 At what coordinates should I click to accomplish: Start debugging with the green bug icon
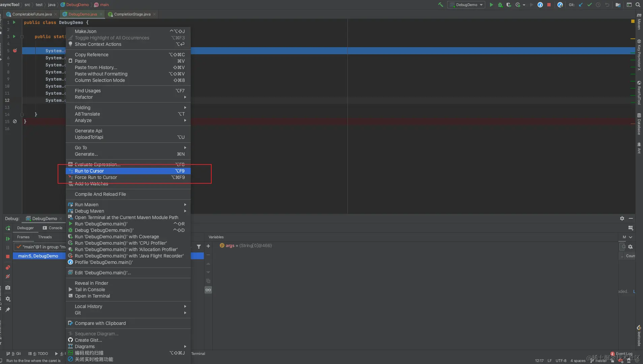[x=500, y=5]
